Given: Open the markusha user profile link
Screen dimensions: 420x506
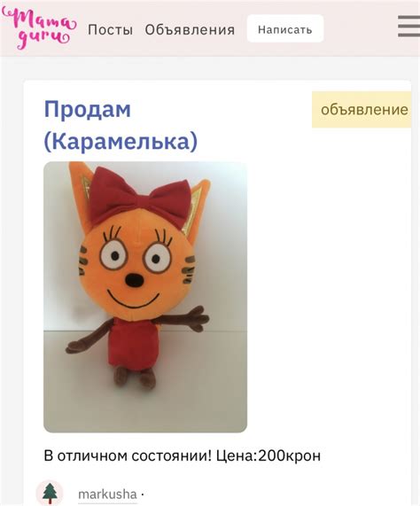Looking at the screenshot, I should click(x=107, y=494).
